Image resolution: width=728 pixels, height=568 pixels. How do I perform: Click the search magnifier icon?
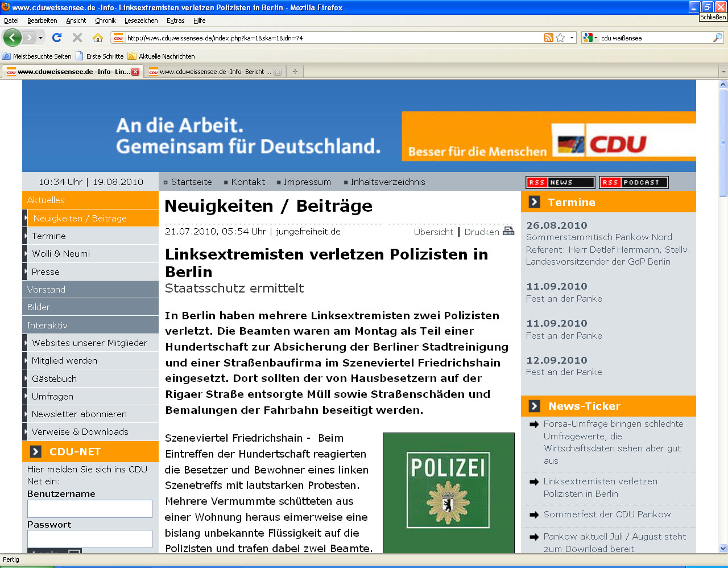coord(718,38)
